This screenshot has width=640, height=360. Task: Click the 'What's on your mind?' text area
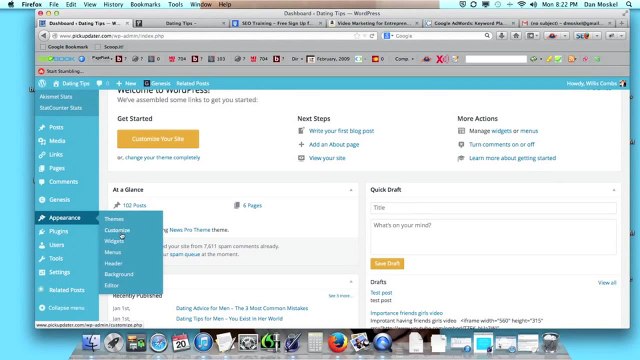coord(493,237)
